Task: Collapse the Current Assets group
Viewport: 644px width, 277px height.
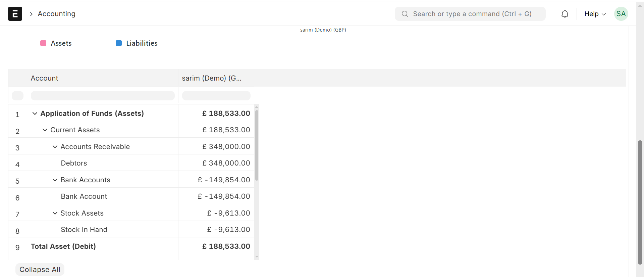Action: point(45,130)
